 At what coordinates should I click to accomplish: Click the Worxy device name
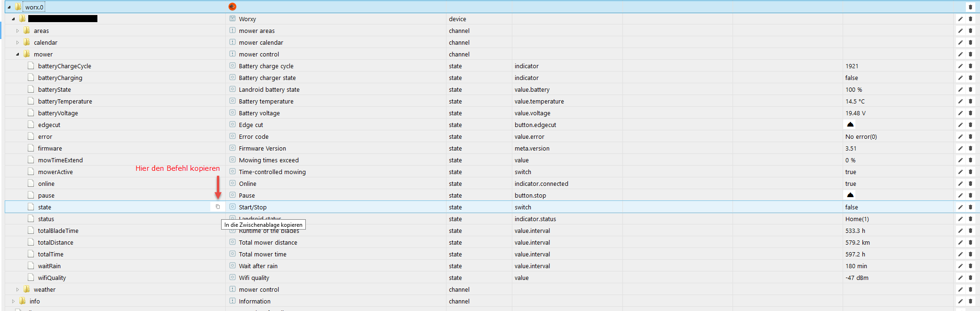click(247, 19)
